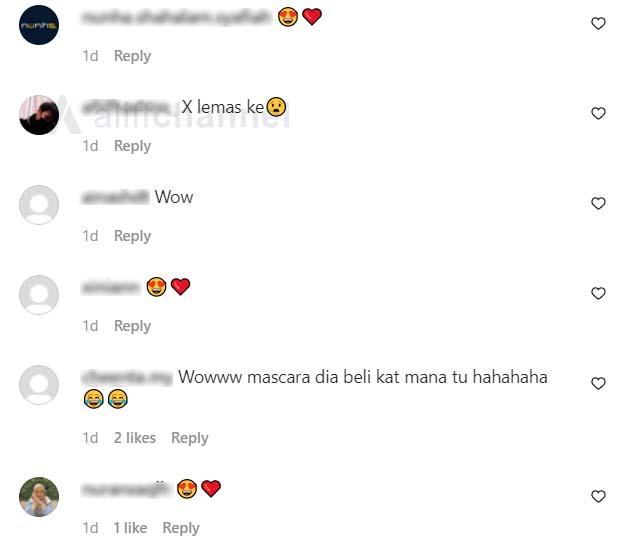Reply to the mascara comment
This screenshot has width=622, height=541.
190,439
